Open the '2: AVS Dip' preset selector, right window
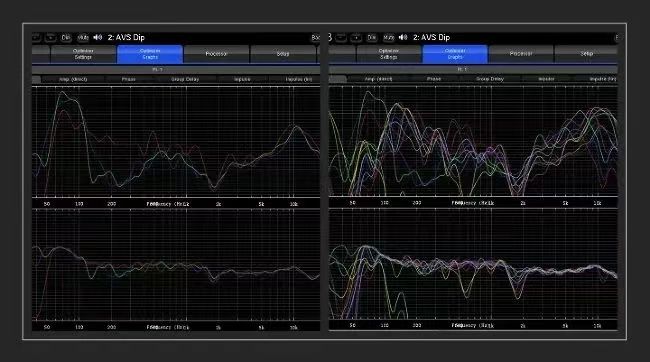The width and height of the screenshot is (650, 362). [x=431, y=37]
